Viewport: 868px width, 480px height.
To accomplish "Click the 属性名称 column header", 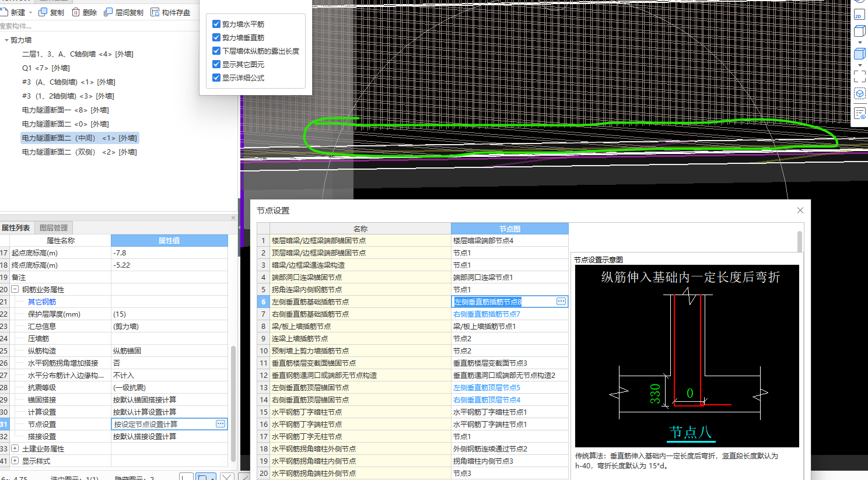I will (x=60, y=240).
